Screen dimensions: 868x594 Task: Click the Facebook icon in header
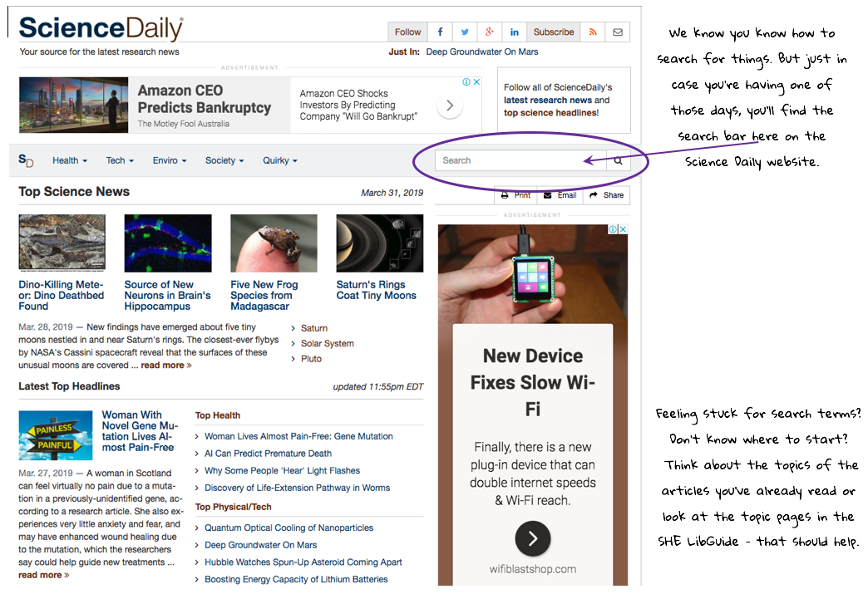tap(440, 32)
